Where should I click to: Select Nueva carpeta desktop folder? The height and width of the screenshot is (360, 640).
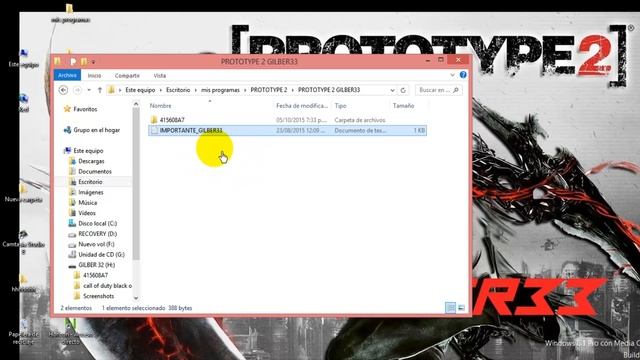pyautogui.click(x=23, y=193)
